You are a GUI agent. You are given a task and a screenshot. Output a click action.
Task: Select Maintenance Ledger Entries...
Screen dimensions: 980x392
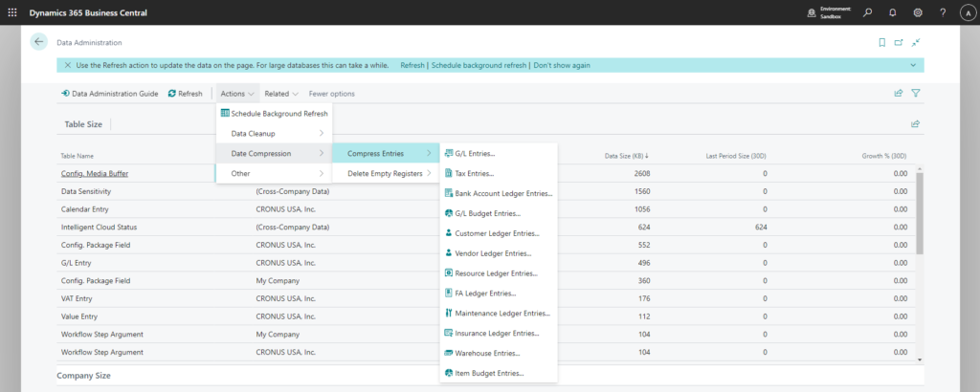click(499, 314)
